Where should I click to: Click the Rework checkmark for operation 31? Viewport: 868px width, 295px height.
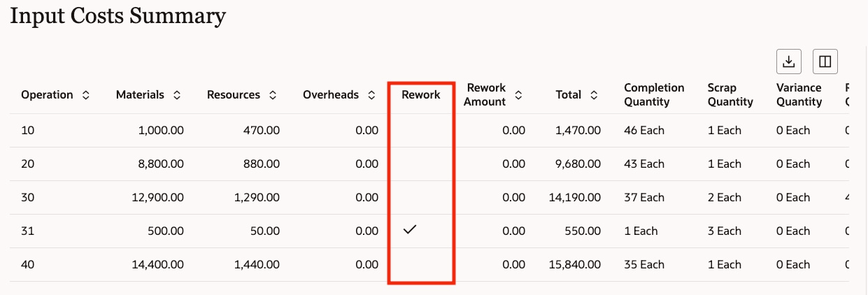[x=411, y=229]
